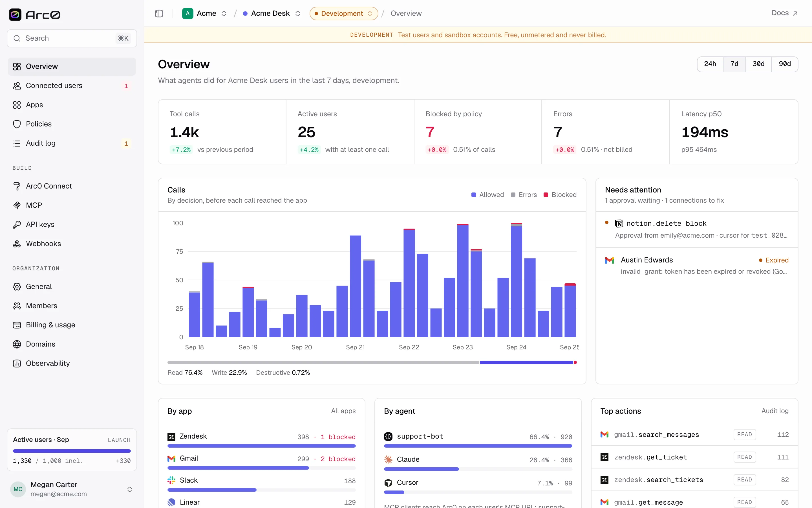Select the 7d time range tab
This screenshot has width=812, height=508.
click(734, 64)
